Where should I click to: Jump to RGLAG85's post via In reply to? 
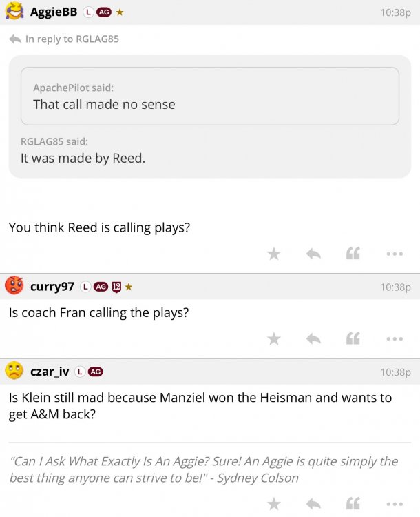click(72, 39)
